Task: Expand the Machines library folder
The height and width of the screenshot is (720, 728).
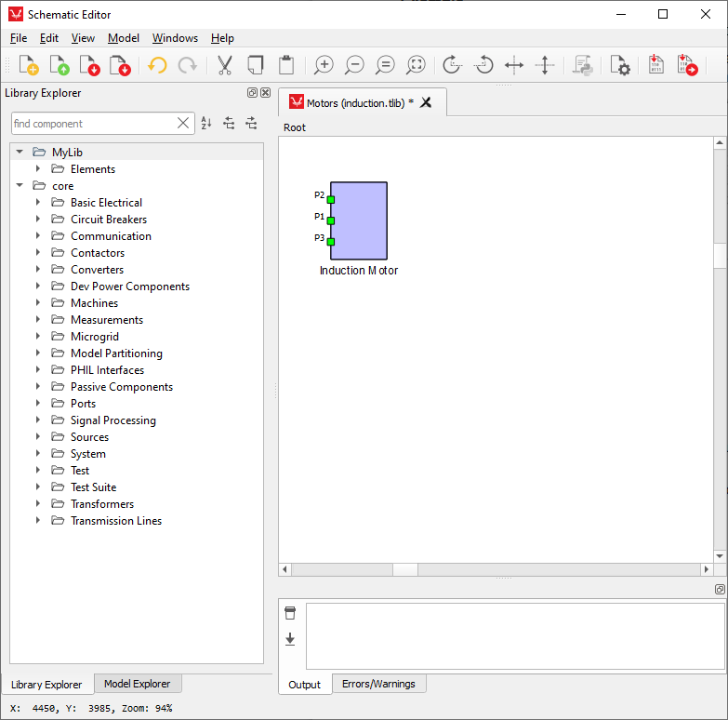Action: click(x=38, y=303)
